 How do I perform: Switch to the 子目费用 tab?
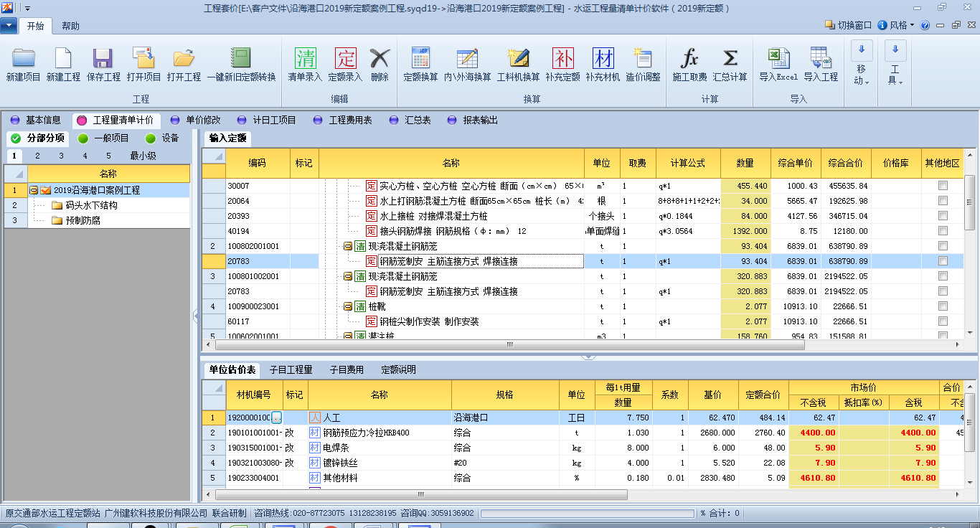click(x=347, y=369)
